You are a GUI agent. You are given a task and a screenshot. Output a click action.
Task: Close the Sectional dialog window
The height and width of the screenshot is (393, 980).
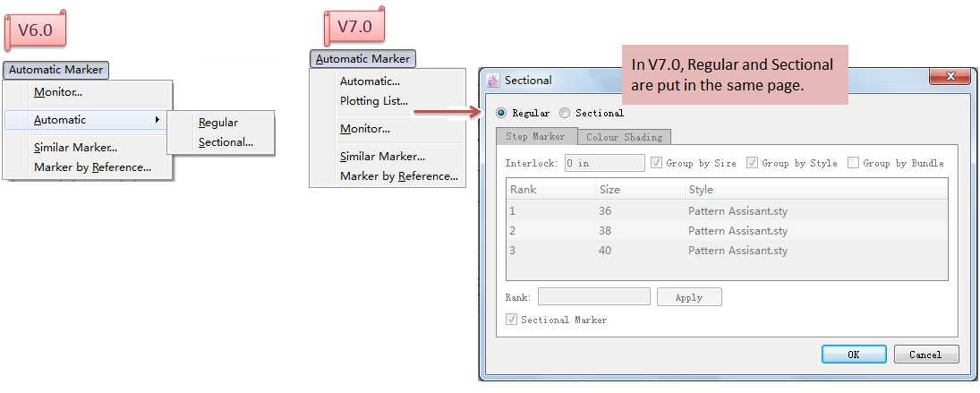point(950,77)
